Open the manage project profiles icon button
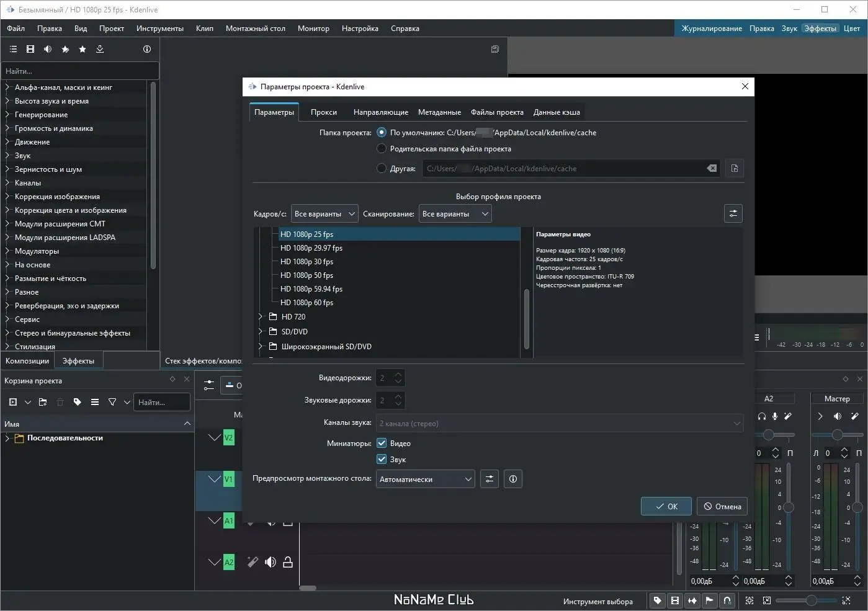Image resolution: width=868 pixels, height=611 pixels. coord(733,213)
